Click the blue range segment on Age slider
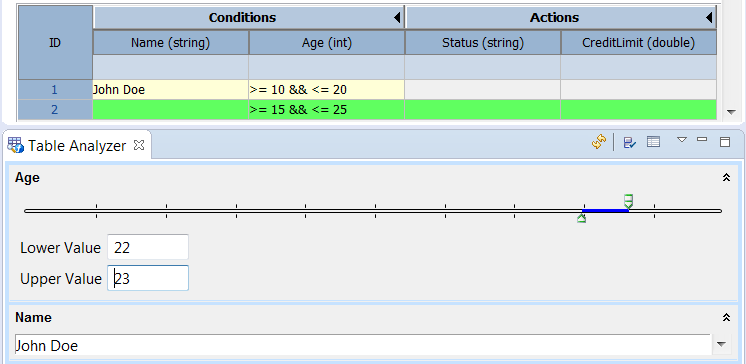The width and height of the screenshot is (746, 364). click(x=605, y=211)
